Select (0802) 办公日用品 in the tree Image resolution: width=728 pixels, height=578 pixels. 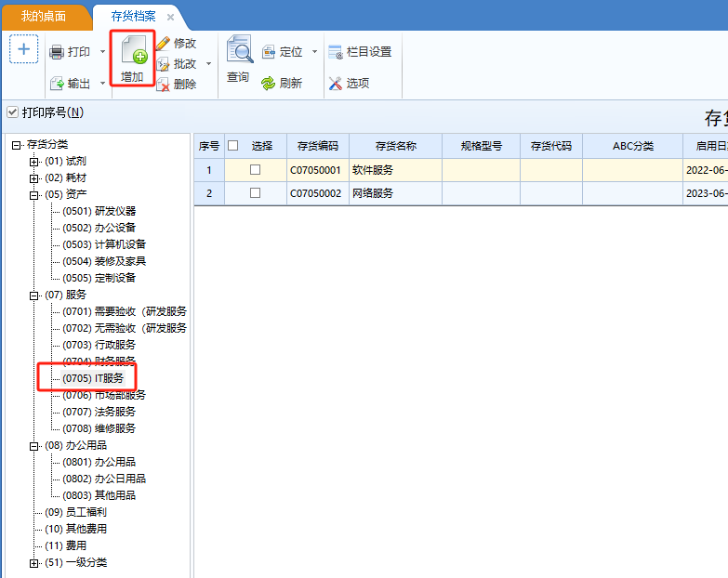(103, 479)
